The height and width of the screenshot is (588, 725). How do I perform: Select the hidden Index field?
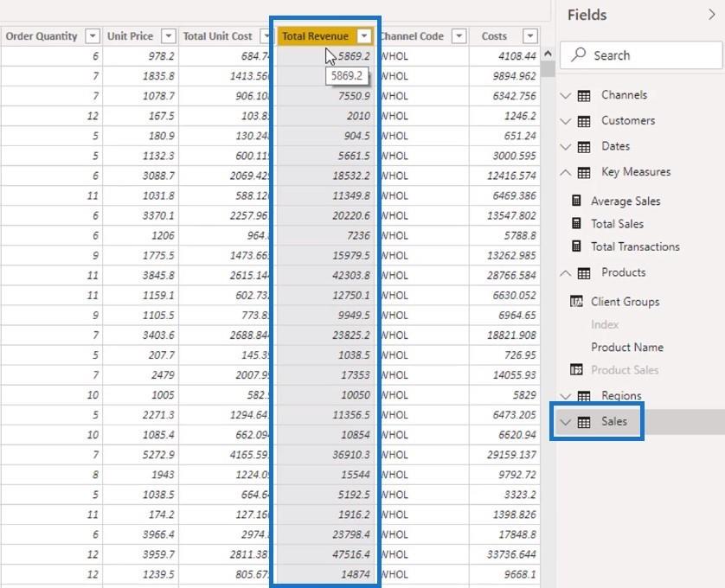point(605,324)
